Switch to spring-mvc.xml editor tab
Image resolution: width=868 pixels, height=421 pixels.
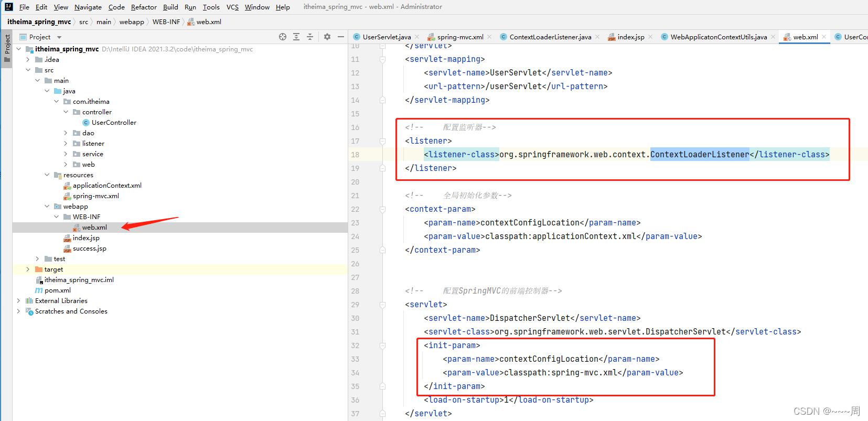pyautogui.click(x=460, y=37)
